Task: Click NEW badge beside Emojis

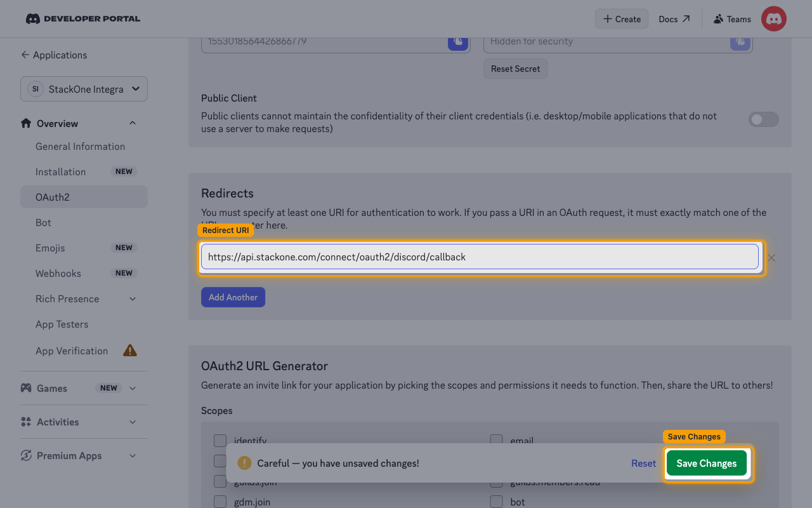Action: coord(124,248)
